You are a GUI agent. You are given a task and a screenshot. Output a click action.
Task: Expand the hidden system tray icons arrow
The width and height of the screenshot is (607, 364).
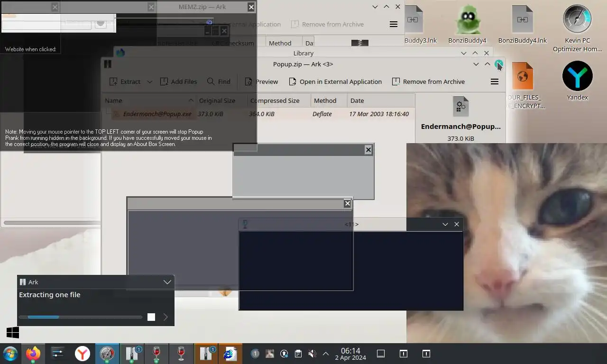tap(326, 354)
